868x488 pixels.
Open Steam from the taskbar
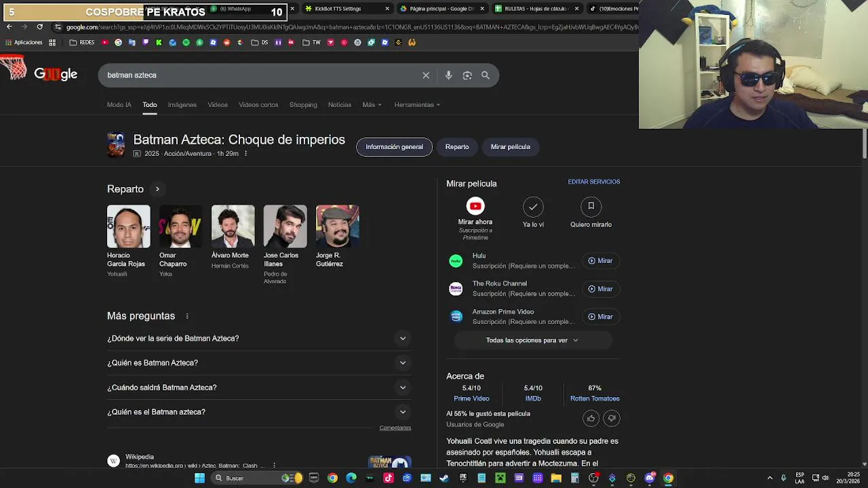[444, 478]
